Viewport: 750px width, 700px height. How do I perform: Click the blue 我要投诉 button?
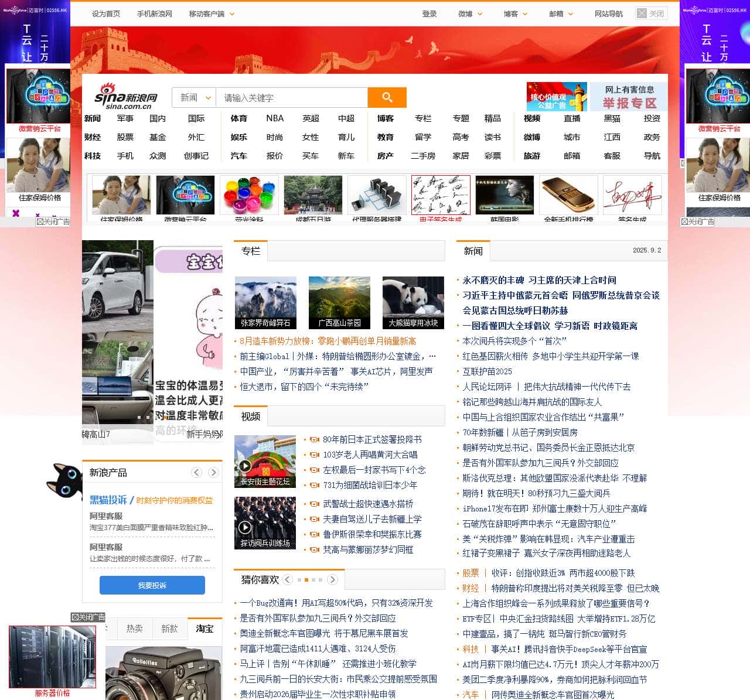click(152, 585)
